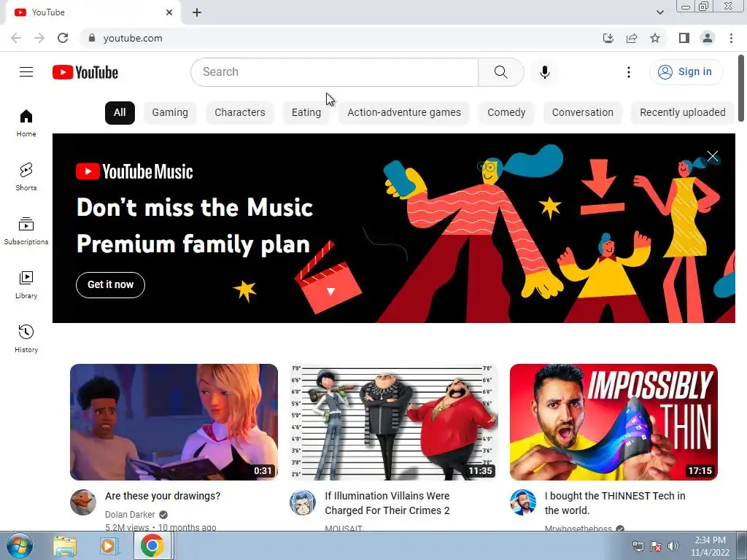
Task: Open Dolan Darker channel avatar
Action: tap(83, 502)
